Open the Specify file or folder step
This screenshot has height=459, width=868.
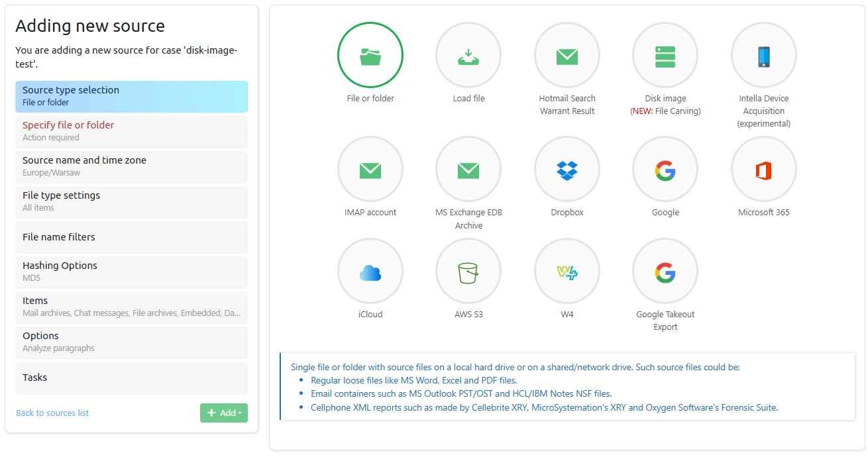131,132
